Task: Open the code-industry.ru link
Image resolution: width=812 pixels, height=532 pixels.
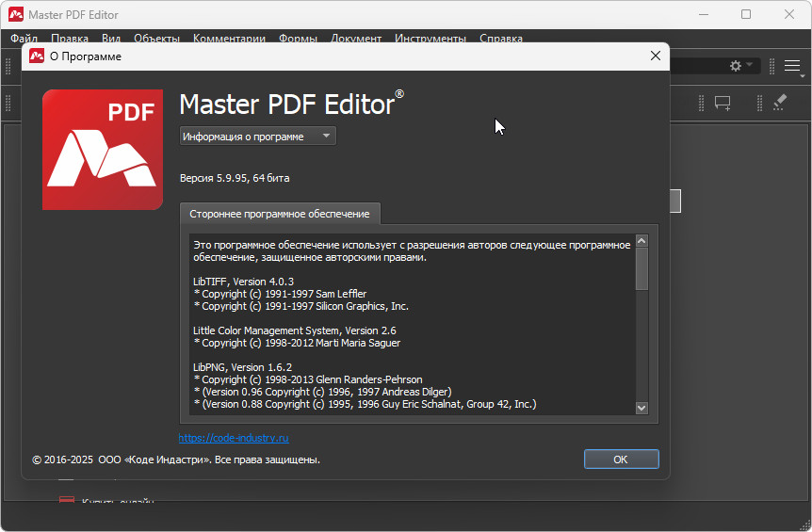Action: point(233,438)
